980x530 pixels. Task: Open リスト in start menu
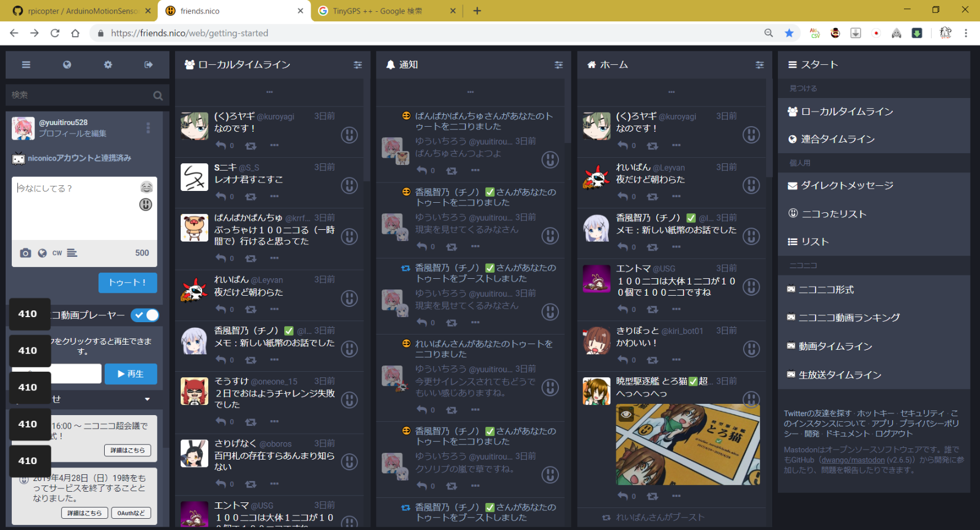pos(874,242)
